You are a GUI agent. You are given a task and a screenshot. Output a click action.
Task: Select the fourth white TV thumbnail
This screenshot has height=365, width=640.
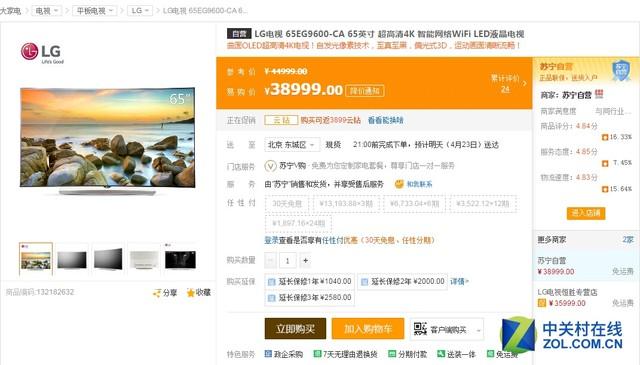(144, 260)
